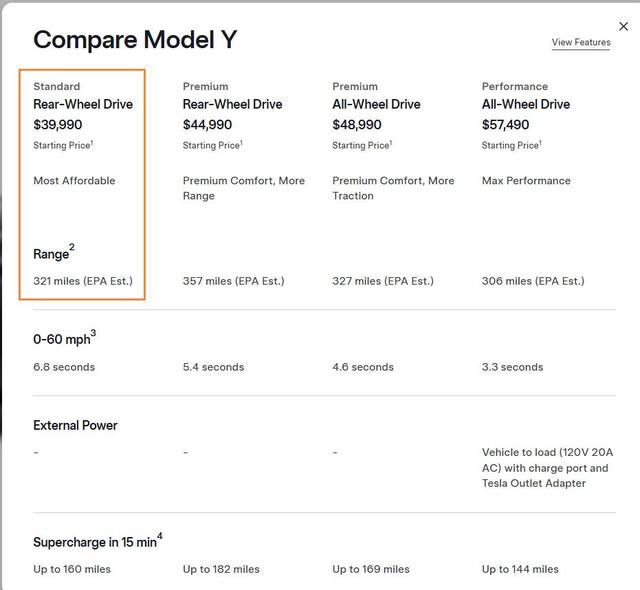640x590 pixels.
Task: Click footnote 4 beside Supercharge in 15 min
Action: click(x=159, y=537)
